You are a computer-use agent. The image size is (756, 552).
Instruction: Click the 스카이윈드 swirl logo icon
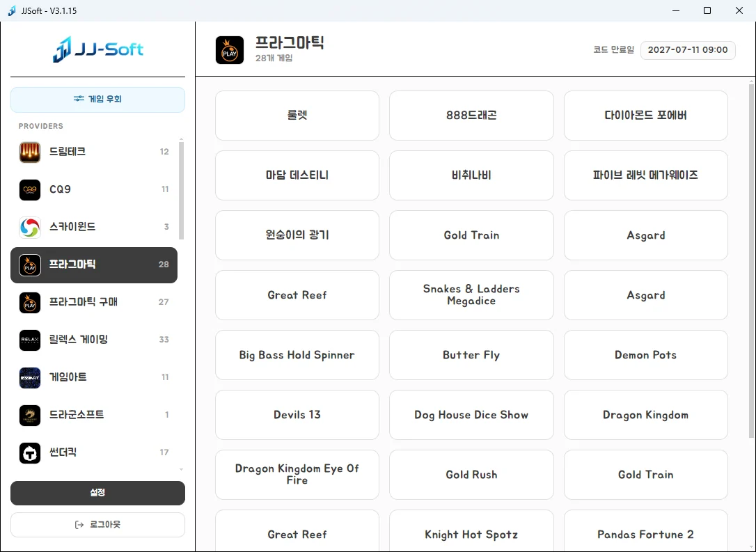[30, 227]
